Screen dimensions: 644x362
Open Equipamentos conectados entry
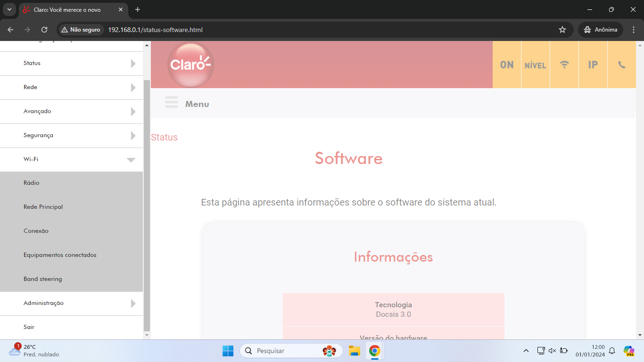click(71, 255)
